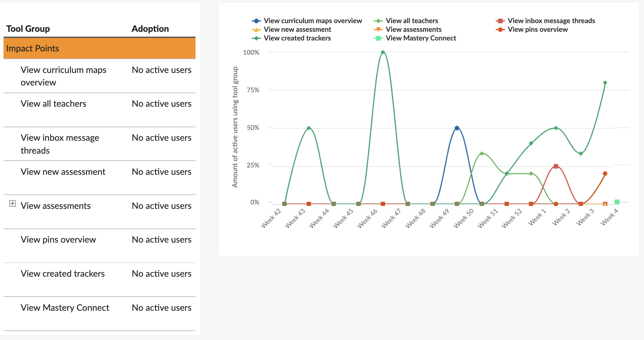The height and width of the screenshot is (340, 644).
Task: Toggle View all teachers legend marker
Action: point(378,21)
